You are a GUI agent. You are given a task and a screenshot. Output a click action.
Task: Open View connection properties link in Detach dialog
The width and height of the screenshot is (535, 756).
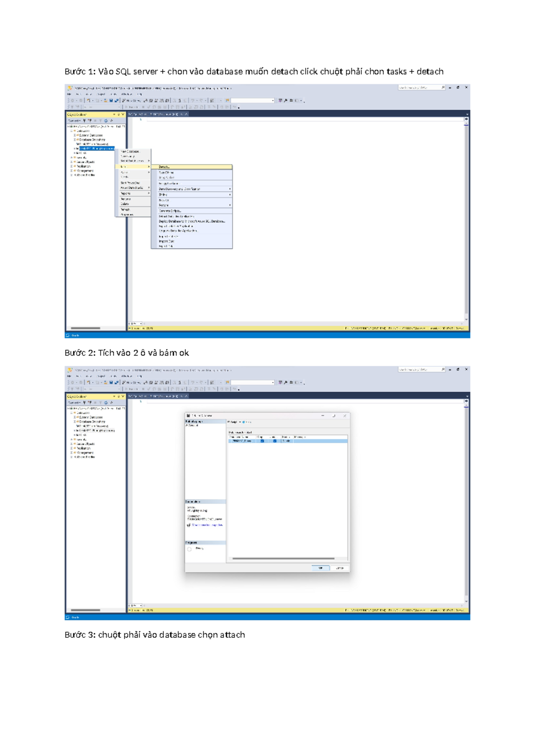[207, 525]
